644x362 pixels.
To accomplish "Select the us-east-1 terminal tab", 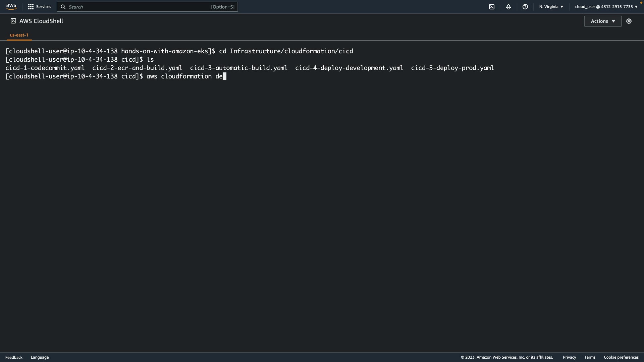I will [19, 35].
